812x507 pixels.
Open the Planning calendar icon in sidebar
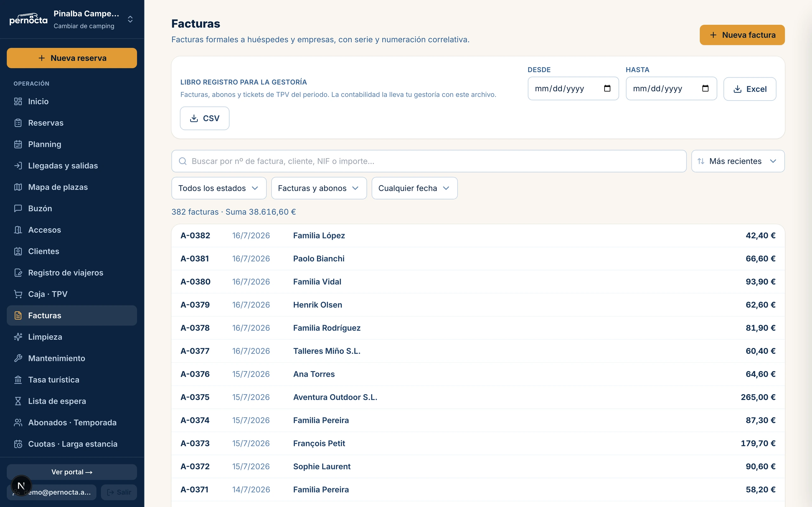18,144
